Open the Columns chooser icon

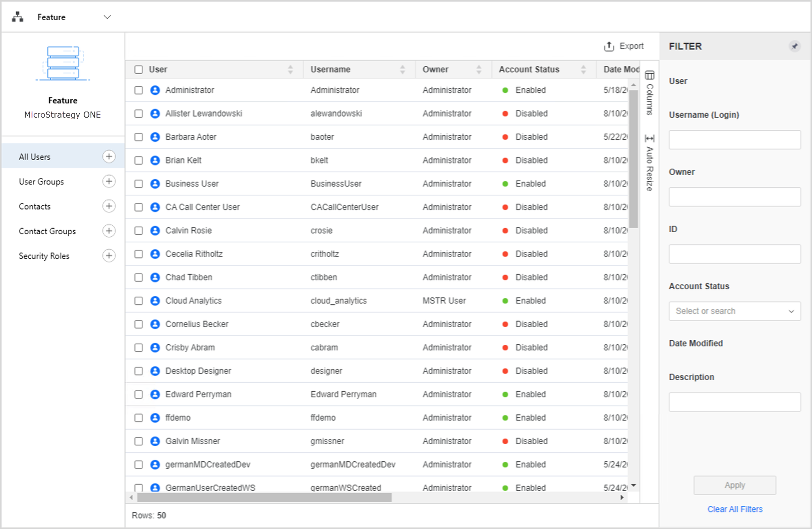click(650, 76)
